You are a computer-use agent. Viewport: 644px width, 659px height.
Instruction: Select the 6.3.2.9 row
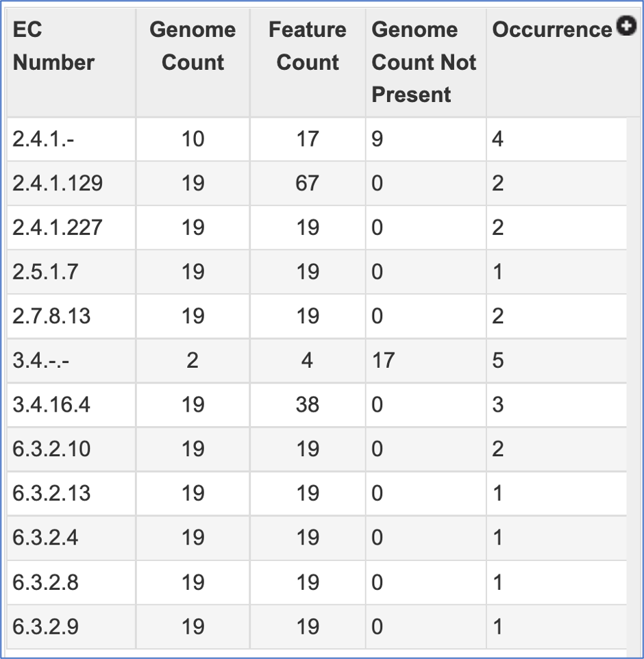tap(317, 627)
